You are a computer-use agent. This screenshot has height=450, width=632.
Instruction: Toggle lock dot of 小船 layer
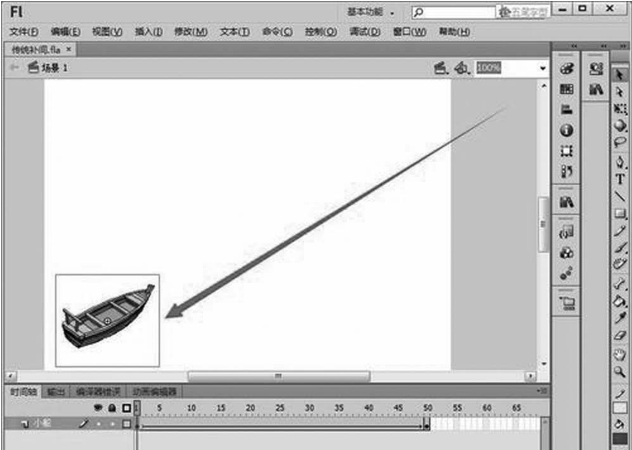tap(112, 424)
